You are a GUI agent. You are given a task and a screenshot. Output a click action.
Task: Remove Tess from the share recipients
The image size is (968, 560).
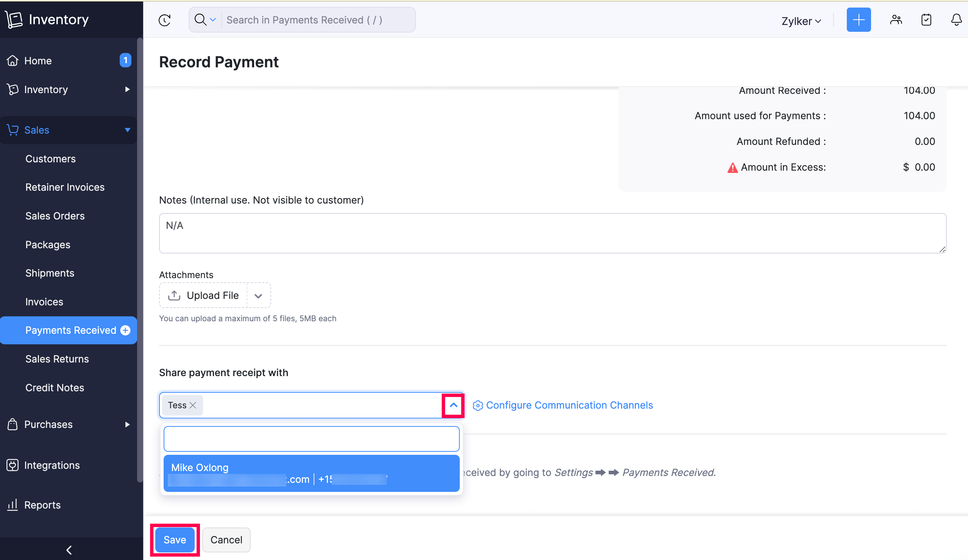point(193,405)
